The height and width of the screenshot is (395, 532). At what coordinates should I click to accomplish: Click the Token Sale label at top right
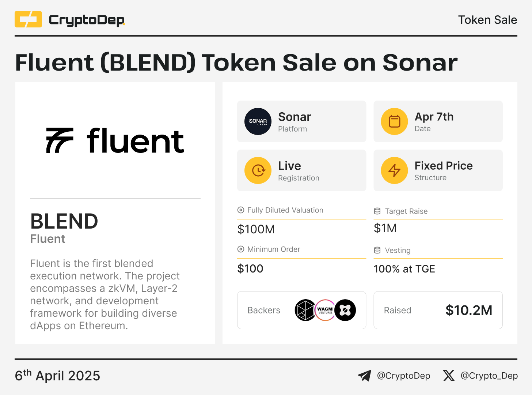487,20
